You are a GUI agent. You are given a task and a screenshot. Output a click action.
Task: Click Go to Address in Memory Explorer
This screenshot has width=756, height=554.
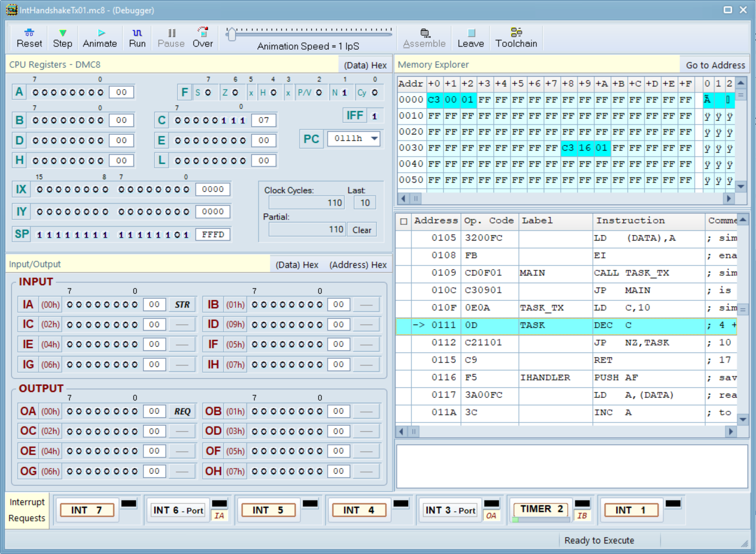715,65
